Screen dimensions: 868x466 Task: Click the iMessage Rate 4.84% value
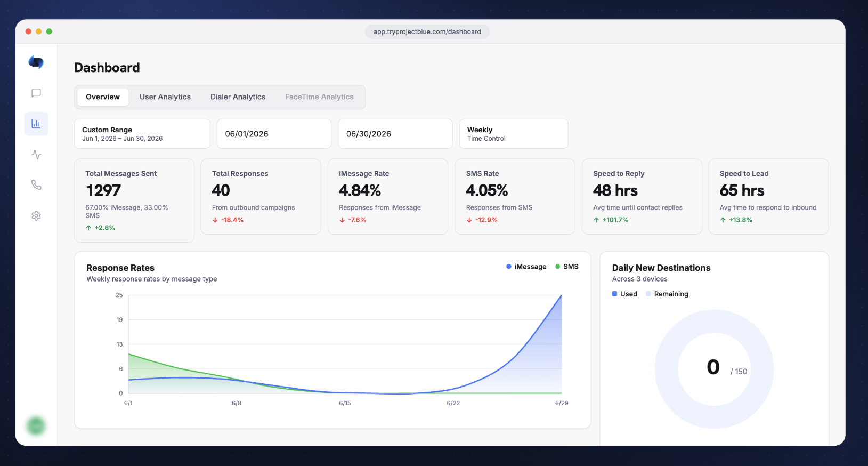tap(360, 190)
